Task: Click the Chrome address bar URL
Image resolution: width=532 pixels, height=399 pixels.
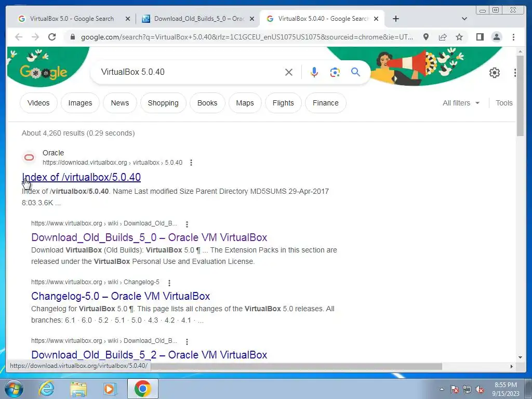Action: [x=247, y=37]
